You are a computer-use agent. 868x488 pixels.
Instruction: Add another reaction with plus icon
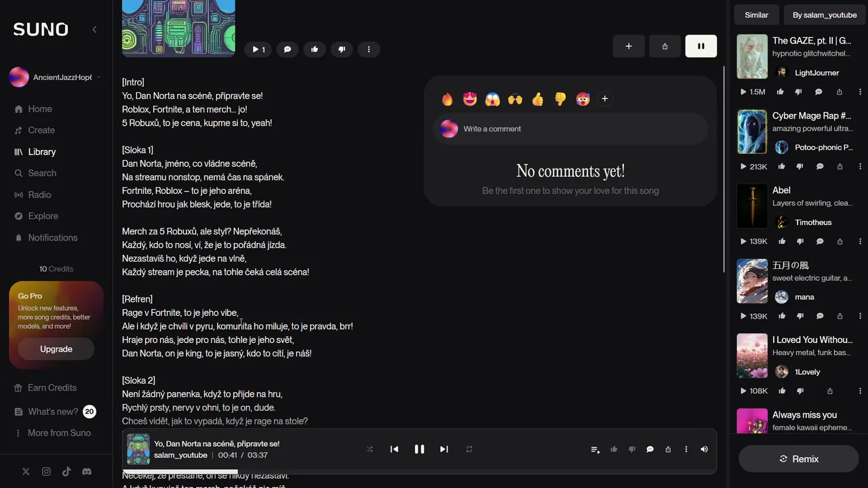pos(605,99)
